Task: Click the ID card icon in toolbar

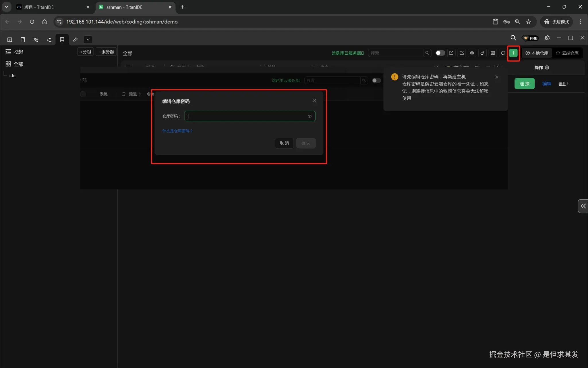Action: [492, 53]
